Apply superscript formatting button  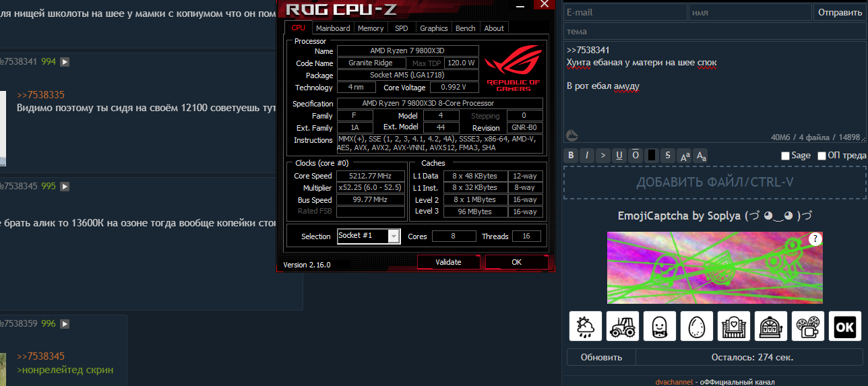click(685, 156)
